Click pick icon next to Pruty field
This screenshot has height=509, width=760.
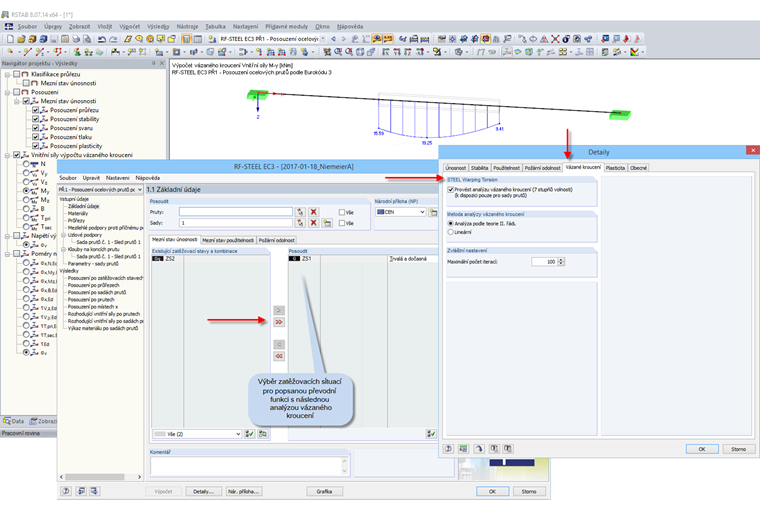301,212
